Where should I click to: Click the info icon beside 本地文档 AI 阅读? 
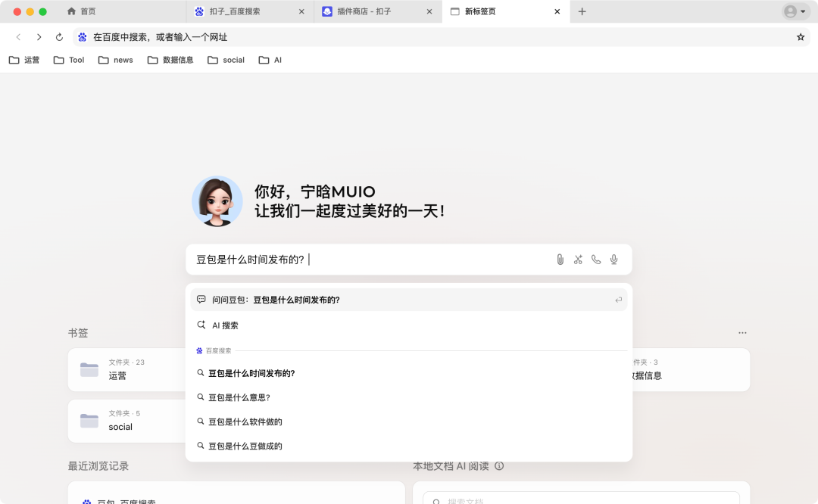tap(498, 466)
